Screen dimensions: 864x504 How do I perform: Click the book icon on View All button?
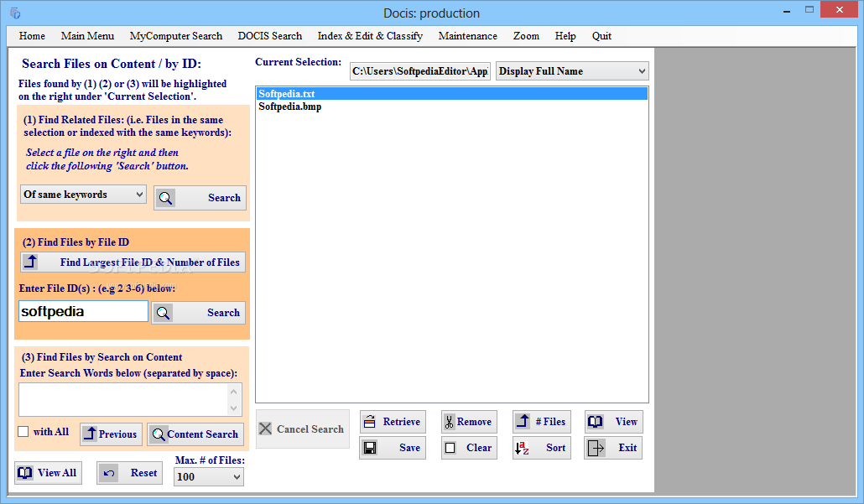(25, 473)
